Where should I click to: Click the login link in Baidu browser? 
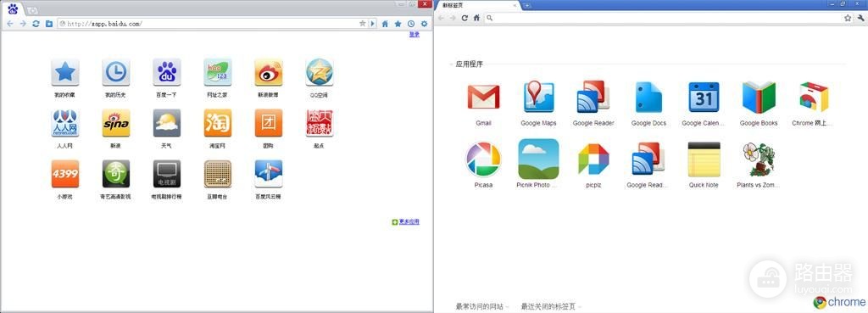(414, 34)
